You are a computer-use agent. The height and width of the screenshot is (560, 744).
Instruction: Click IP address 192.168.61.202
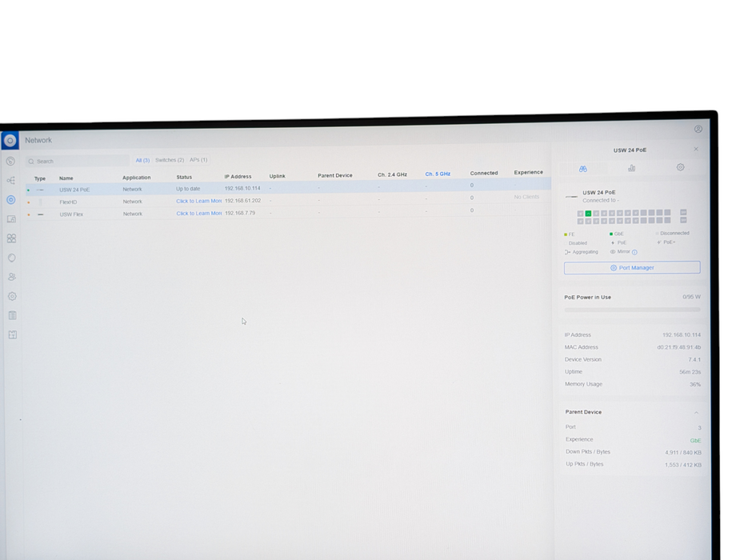pos(242,201)
